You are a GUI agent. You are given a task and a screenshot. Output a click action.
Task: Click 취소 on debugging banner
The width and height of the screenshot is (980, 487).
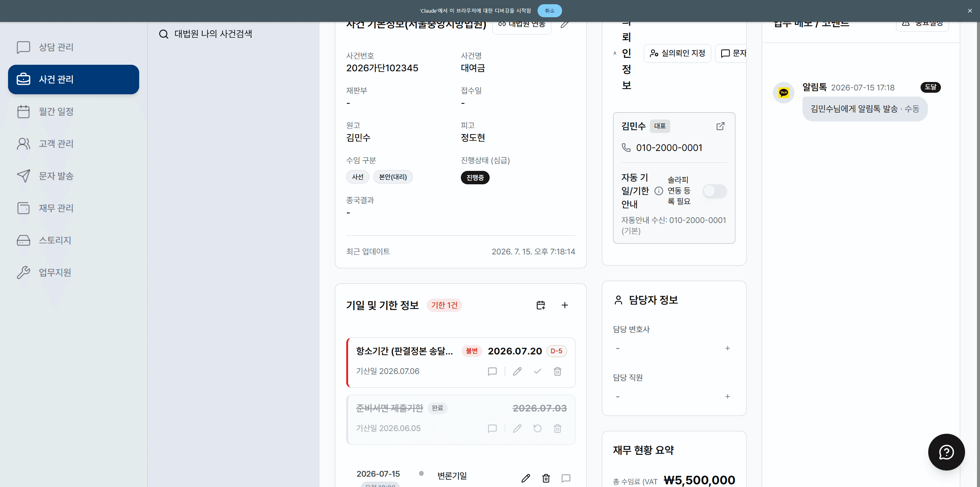pos(549,11)
